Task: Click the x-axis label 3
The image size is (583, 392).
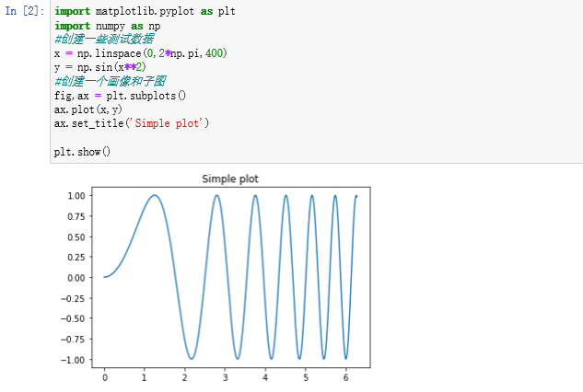Action: click(226, 377)
